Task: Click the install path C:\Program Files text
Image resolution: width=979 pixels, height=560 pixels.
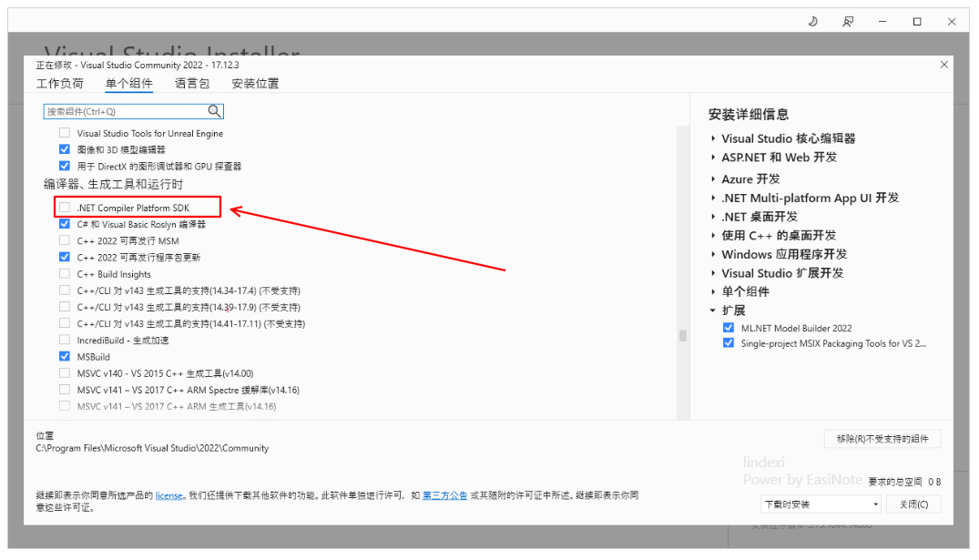Action: coord(152,448)
